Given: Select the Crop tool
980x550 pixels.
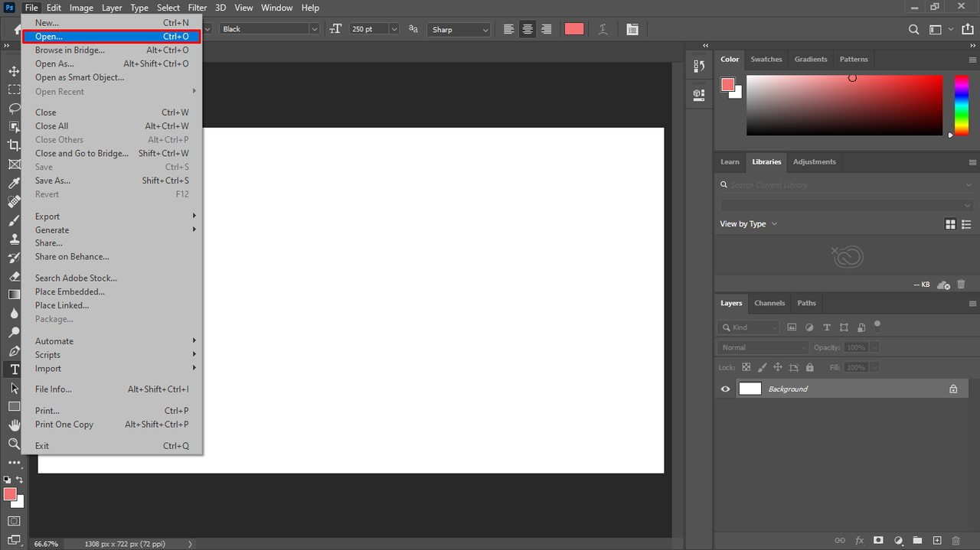Looking at the screenshot, I should [14, 145].
